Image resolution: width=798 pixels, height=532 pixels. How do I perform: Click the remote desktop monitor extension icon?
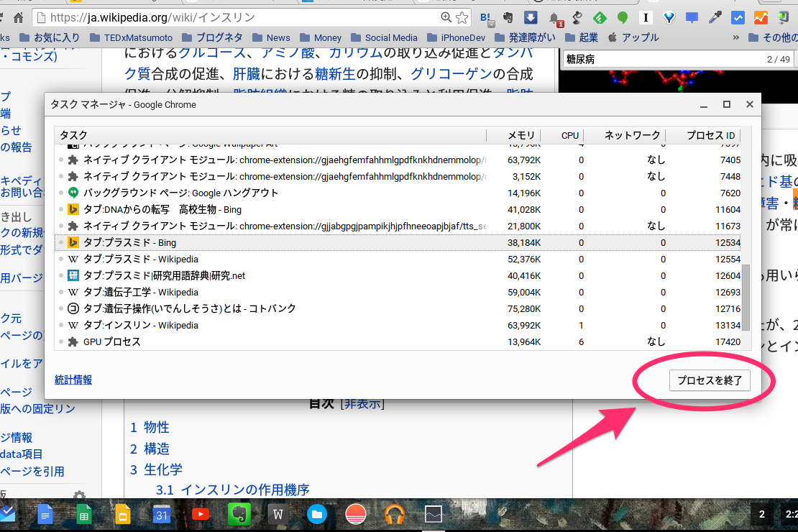click(783, 18)
